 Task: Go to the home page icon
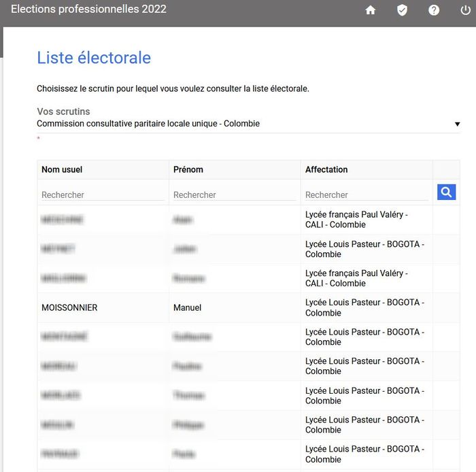[x=371, y=10]
